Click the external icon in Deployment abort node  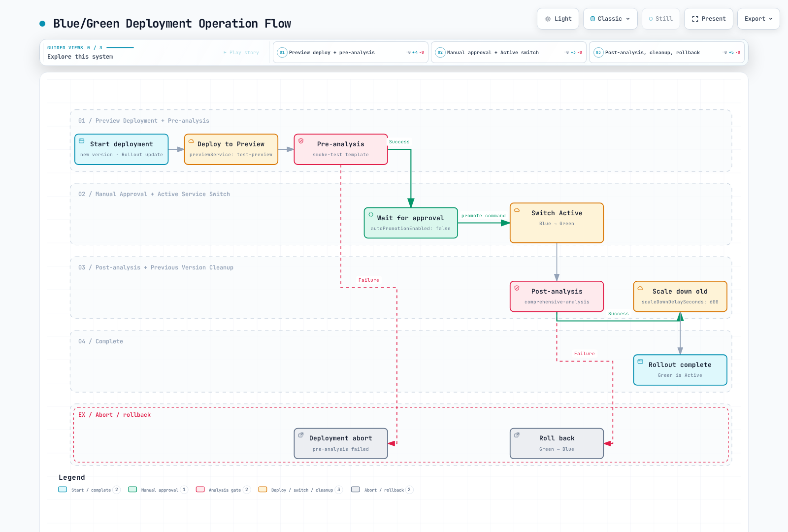click(301, 435)
